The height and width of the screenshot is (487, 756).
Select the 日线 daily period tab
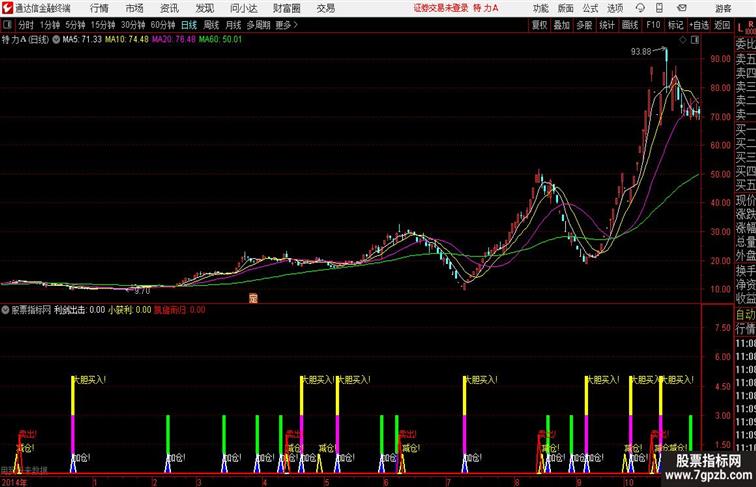pos(189,25)
